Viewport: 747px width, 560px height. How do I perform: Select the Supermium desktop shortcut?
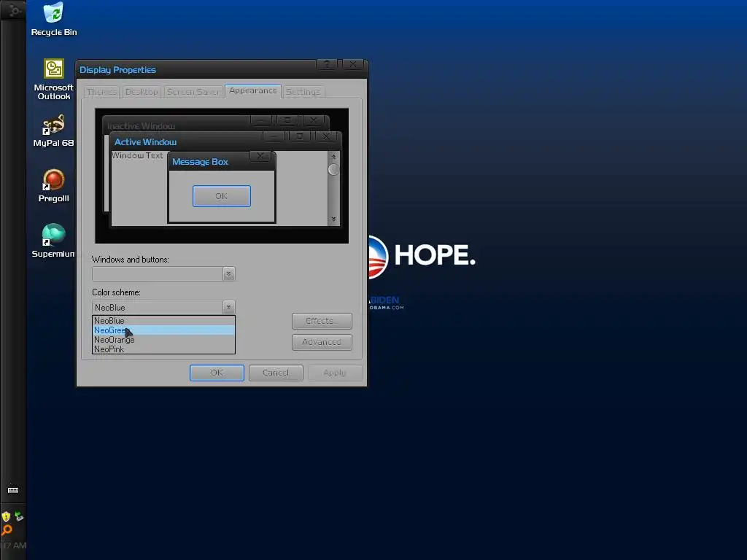(54, 241)
